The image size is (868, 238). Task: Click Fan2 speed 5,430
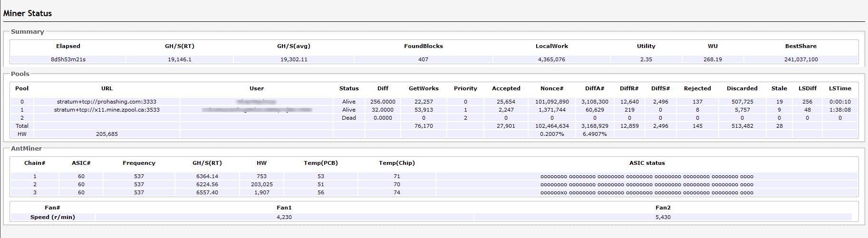pos(663,217)
